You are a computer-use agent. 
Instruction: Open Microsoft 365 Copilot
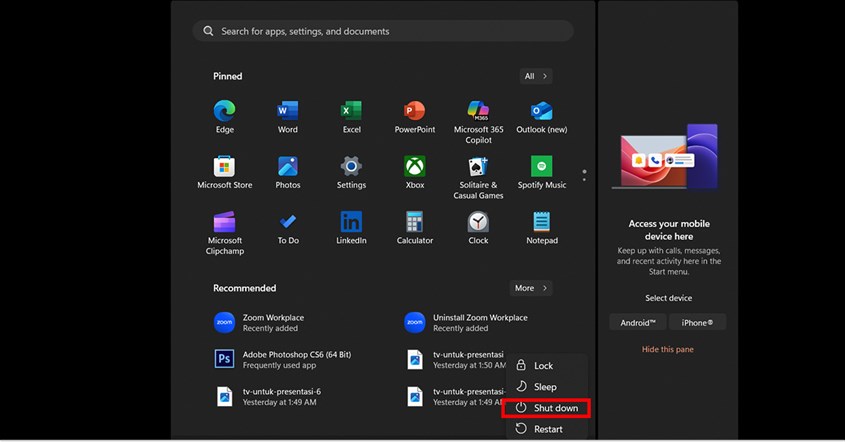[478, 122]
